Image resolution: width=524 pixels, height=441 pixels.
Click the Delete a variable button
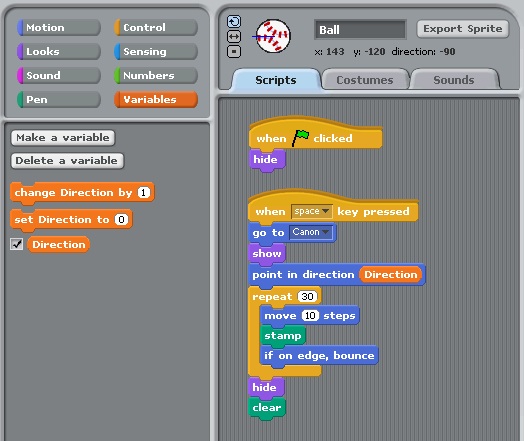(x=67, y=161)
